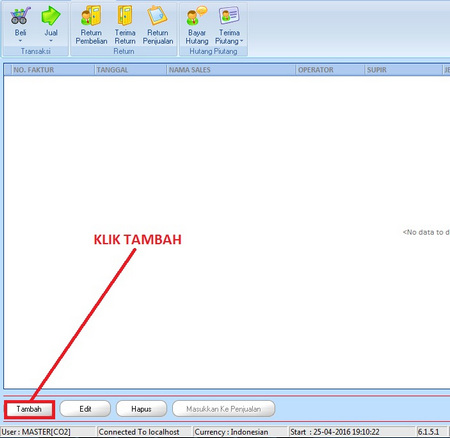The height and width of the screenshot is (438, 450).
Task: Select the grid row indicator corner cell
Action: pos(8,70)
